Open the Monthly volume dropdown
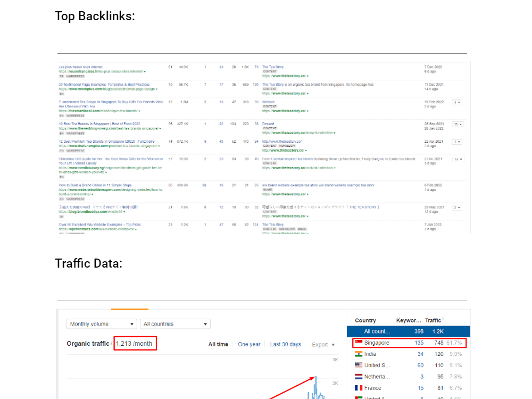 102,324
